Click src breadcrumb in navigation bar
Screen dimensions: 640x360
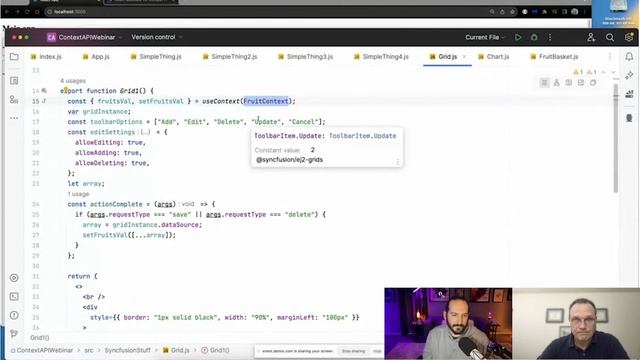coord(89,350)
